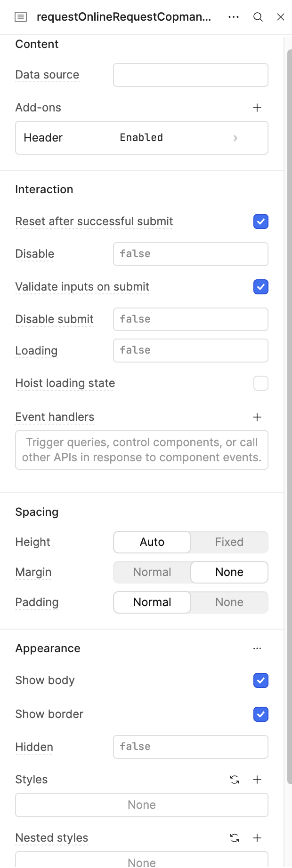This screenshot has width=292, height=868.
Task: Open the Appearance section's more options
Action: coord(257,648)
